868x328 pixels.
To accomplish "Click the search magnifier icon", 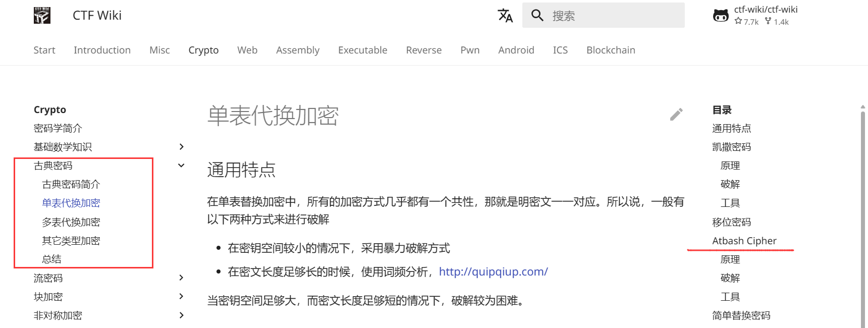I will [537, 15].
